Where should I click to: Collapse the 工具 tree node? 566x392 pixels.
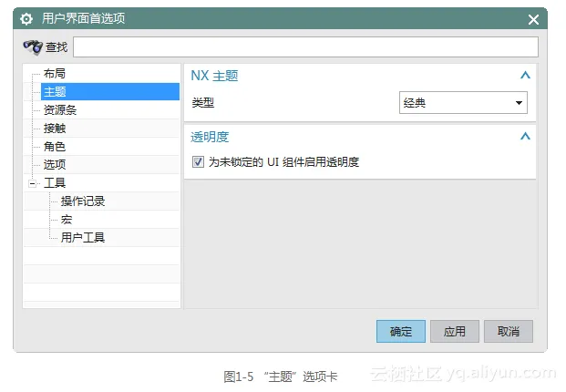(32, 184)
